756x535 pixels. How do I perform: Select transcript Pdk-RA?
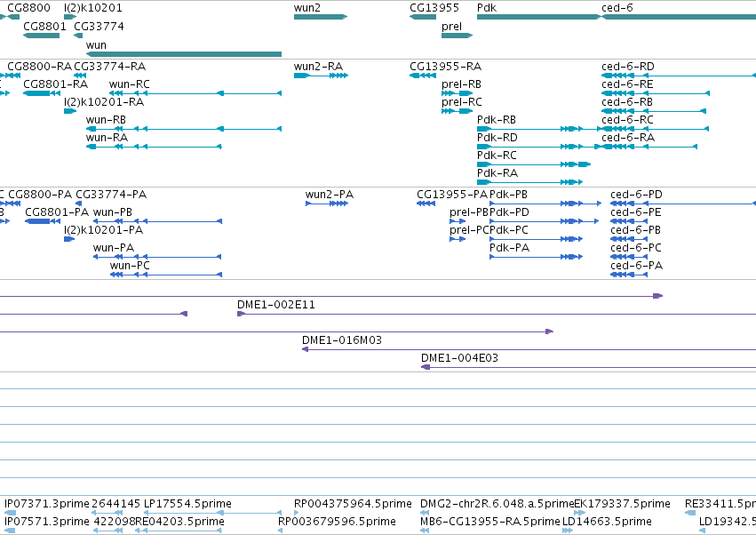(x=529, y=182)
